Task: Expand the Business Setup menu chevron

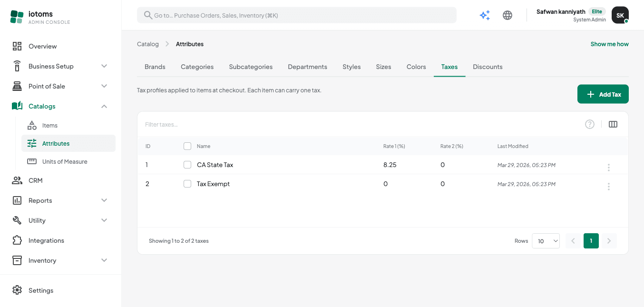Action: coord(104,66)
